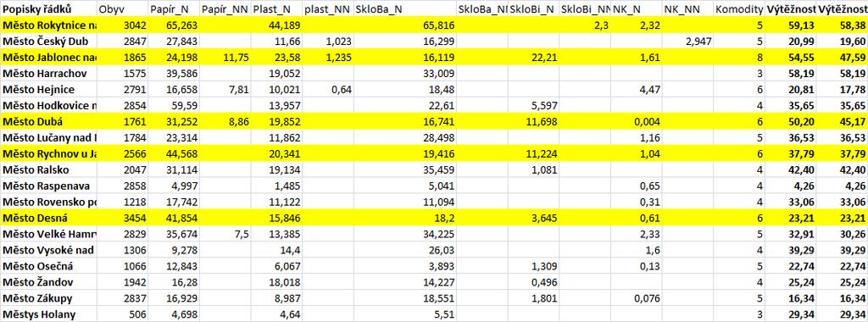The image size is (868, 322).
Task: Select the Město Rokytnice row label
Action: tap(48, 25)
